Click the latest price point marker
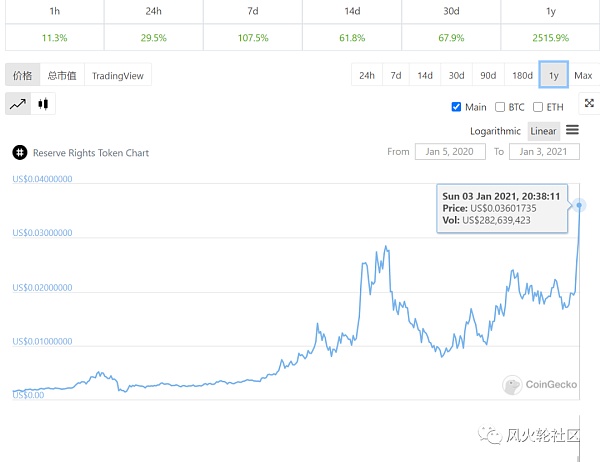The width and height of the screenshot is (600, 462). point(579,205)
